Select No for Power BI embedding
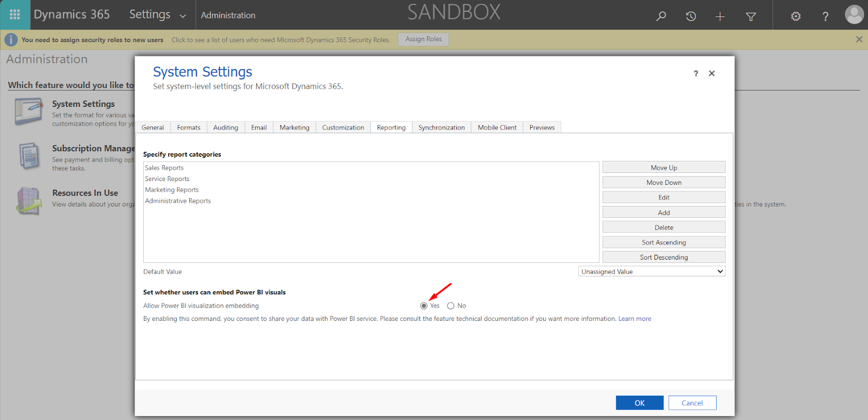Screen dimensions: 868x420 pyautogui.click(x=450, y=306)
